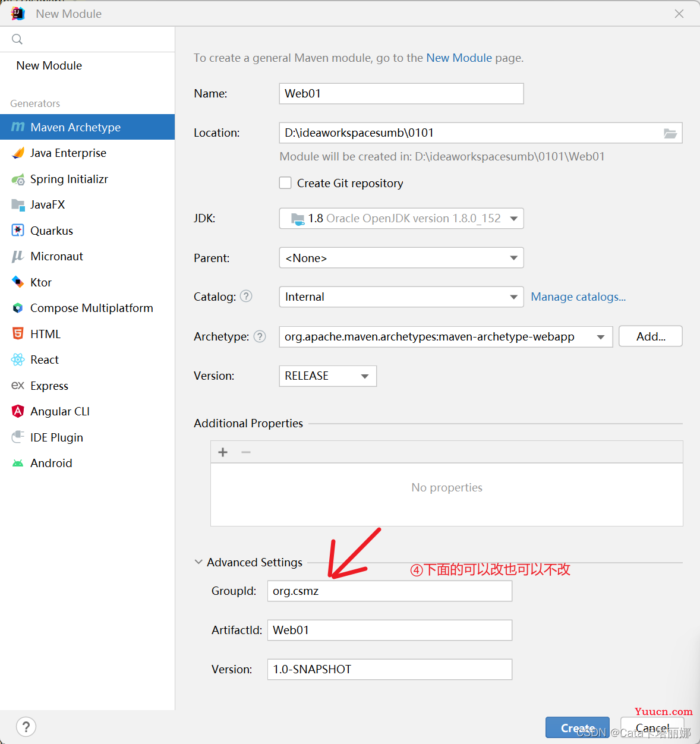The image size is (700, 744).
Task: Expand the Archetype dropdown list
Action: point(601,337)
